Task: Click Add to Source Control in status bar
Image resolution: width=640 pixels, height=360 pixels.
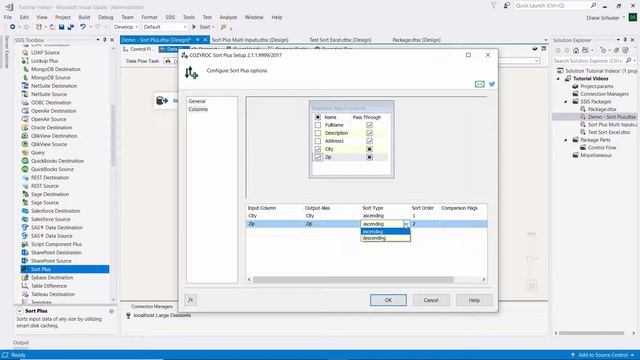Action: coord(603,355)
